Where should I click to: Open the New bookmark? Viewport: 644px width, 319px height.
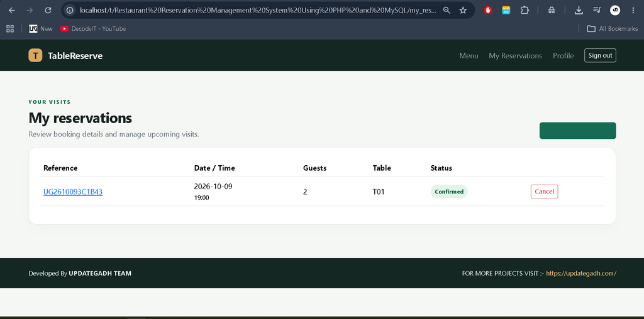(x=41, y=29)
